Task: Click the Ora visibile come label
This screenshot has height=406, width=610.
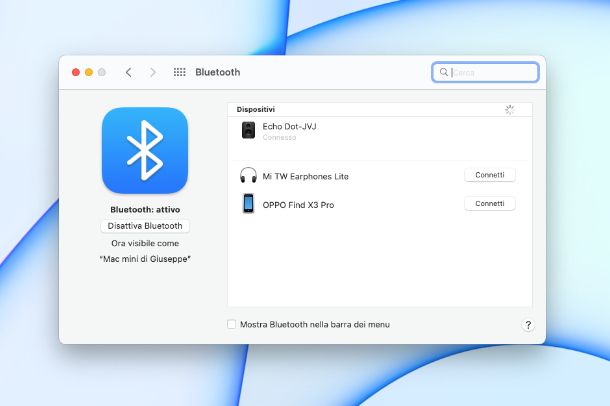Action: (x=145, y=243)
